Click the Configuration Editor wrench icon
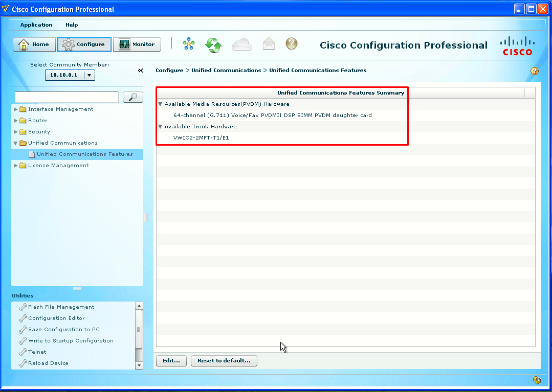The height and width of the screenshot is (392, 552). 23,318
